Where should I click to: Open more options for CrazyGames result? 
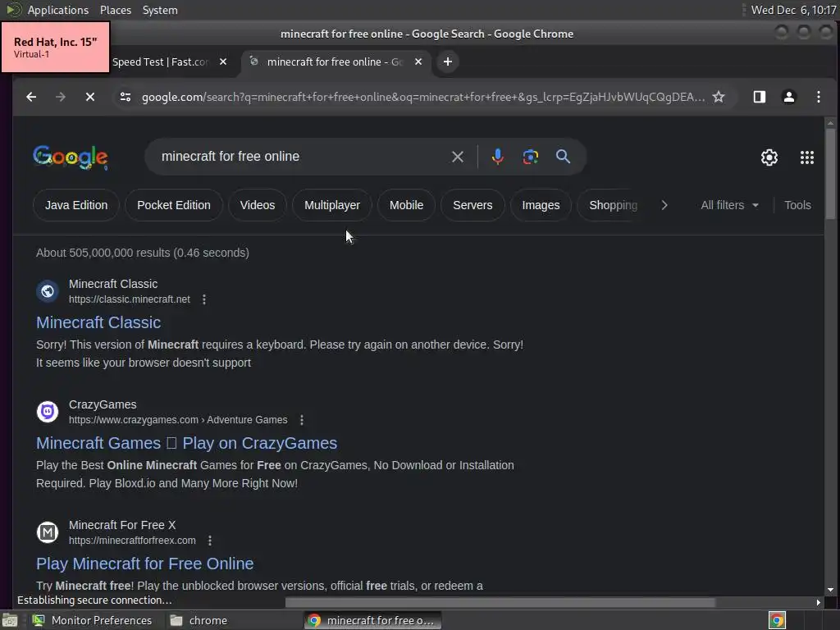(302, 420)
